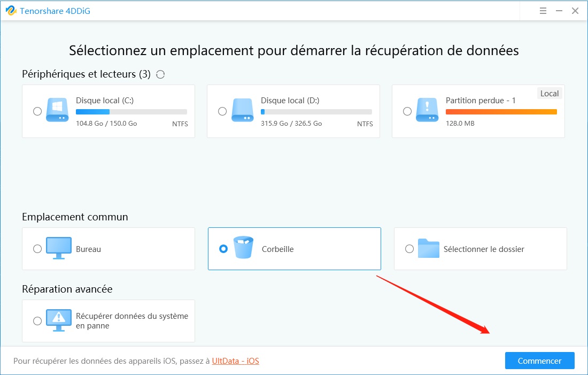Click the Emplacement commun heading
Viewport: 588px width, 375px height.
75,217
